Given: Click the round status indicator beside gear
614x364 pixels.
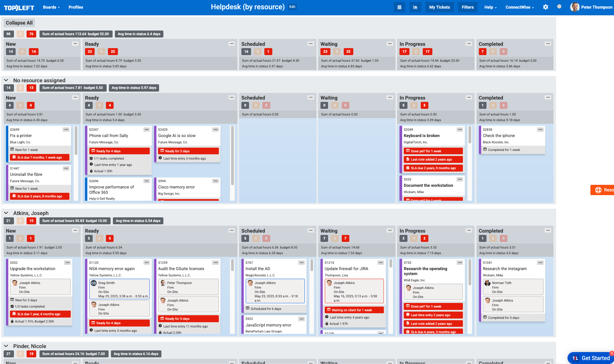Looking at the screenshot, I should 559,6.
